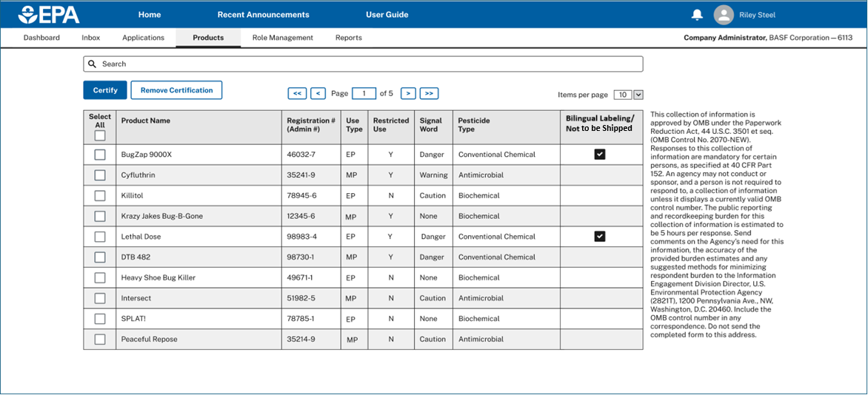Check the box for BugZap 9000X

[x=100, y=155]
